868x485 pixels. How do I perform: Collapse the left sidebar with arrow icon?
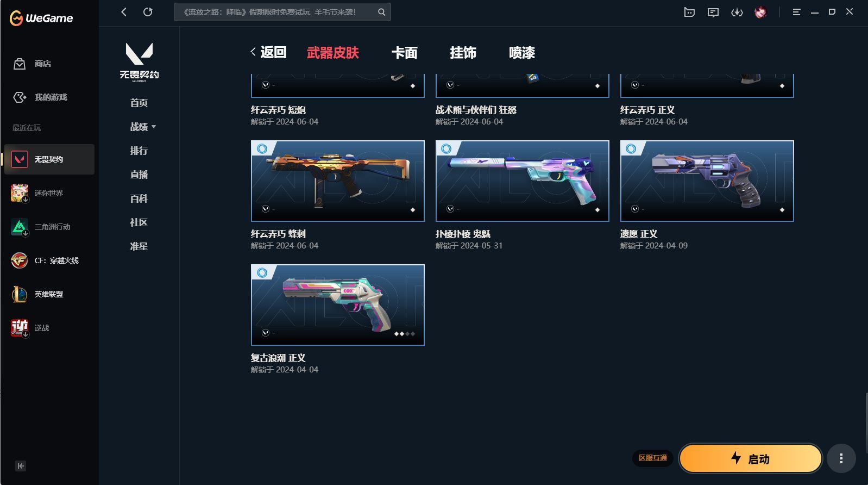[x=21, y=466]
